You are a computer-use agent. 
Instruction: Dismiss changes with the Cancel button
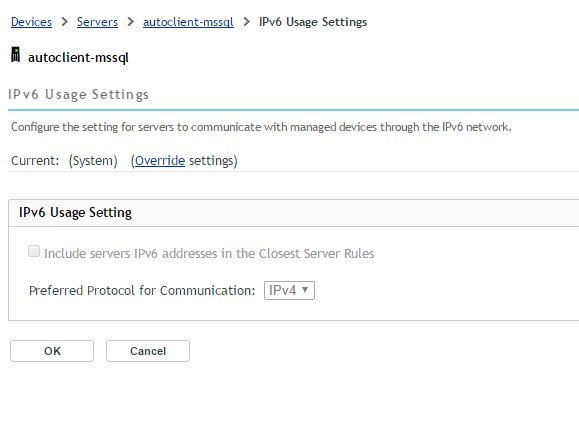coord(148,351)
